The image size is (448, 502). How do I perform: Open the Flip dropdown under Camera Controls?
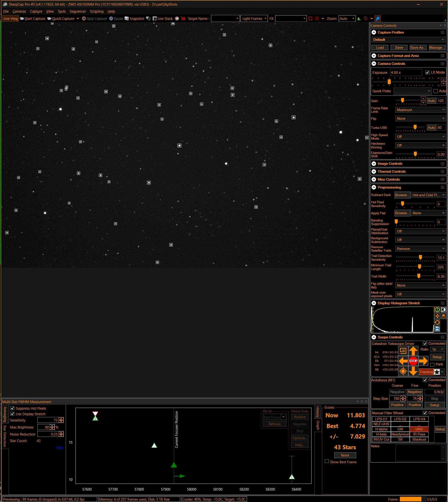(x=420, y=118)
